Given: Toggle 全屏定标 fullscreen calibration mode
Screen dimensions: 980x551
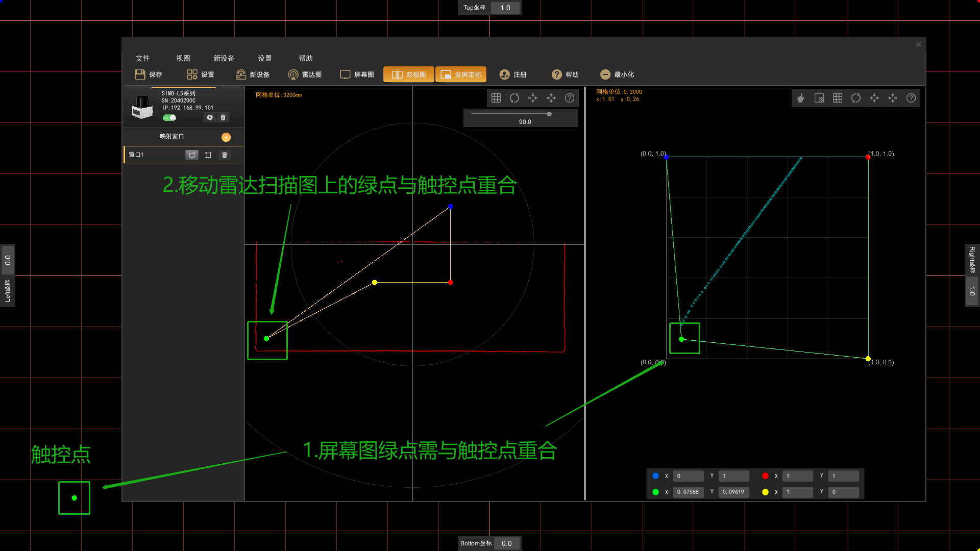Looking at the screenshot, I should 461,74.
